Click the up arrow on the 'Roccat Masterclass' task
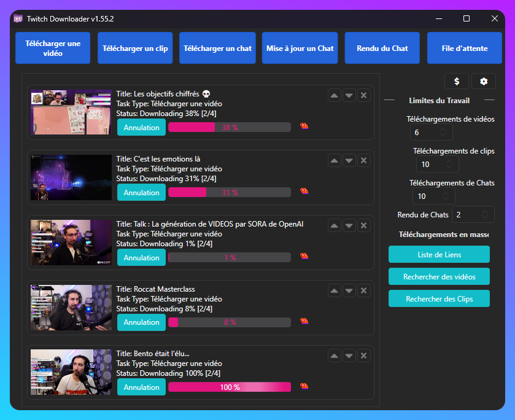The width and height of the screenshot is (515, 420). 334,290
